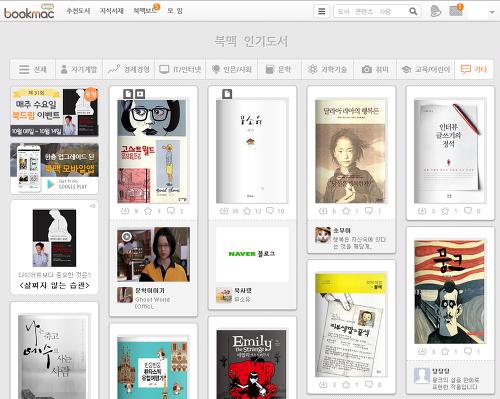Select the 문학 category tab
500x399 pixels.
point(280,69)
